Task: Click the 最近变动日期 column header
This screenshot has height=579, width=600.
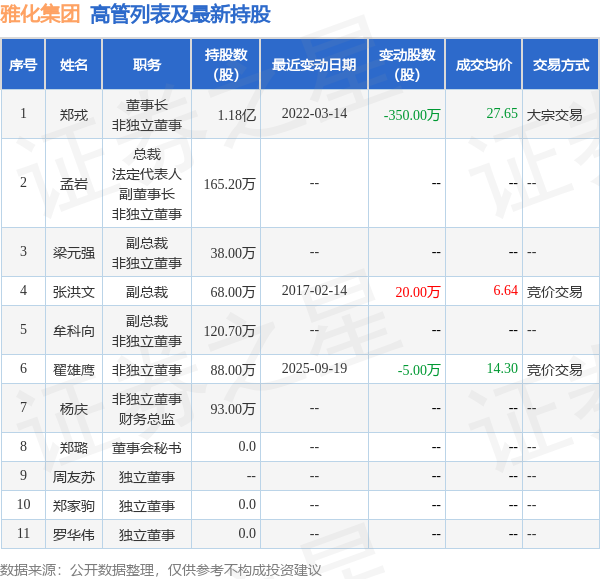Action: [x=314, y=65]
